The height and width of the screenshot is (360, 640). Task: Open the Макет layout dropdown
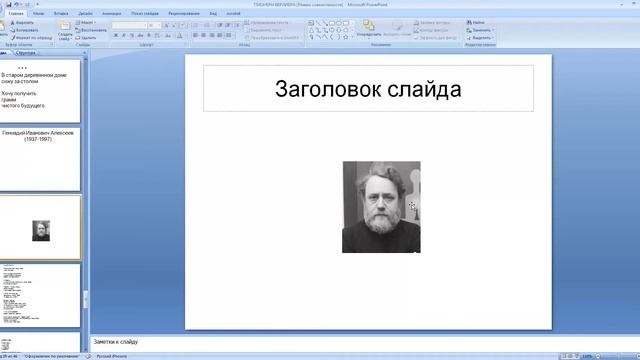86,22
